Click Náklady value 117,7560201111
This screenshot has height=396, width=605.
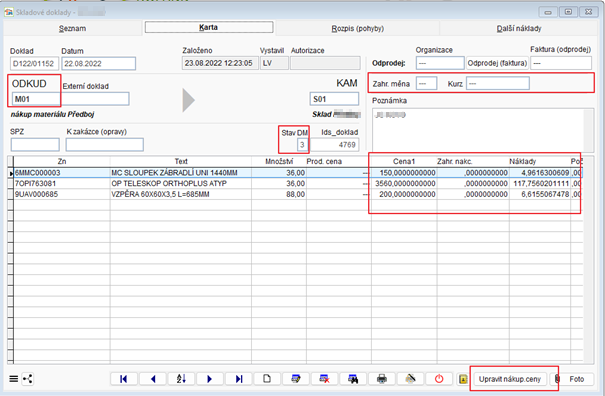(541, 183)
